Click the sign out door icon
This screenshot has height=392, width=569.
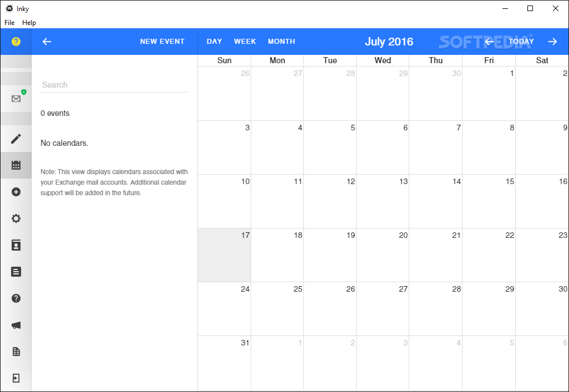click(x=16, y=378)
